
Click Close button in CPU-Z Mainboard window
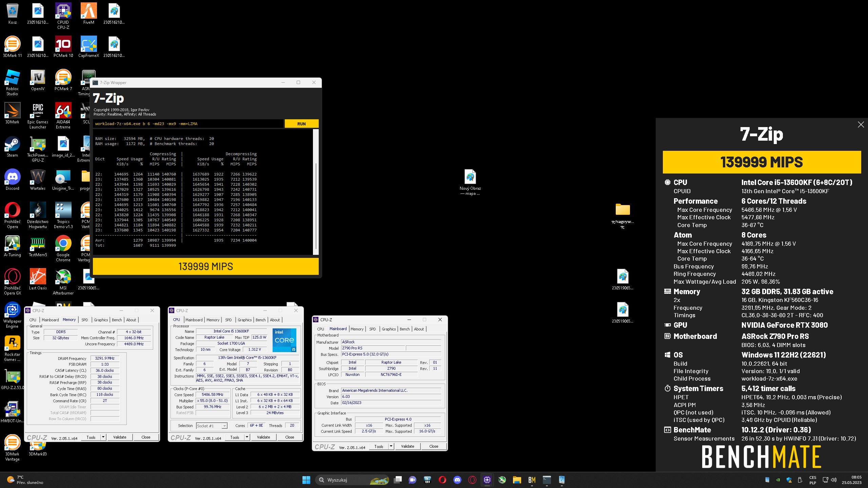coord(434,446)
